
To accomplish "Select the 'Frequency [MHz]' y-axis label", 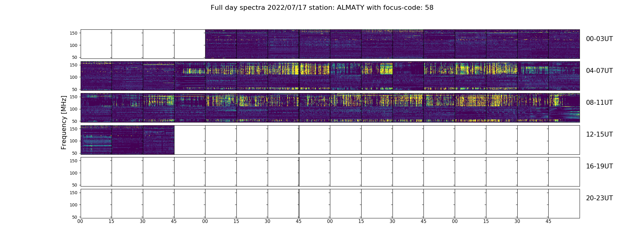I will coord(64,123).
